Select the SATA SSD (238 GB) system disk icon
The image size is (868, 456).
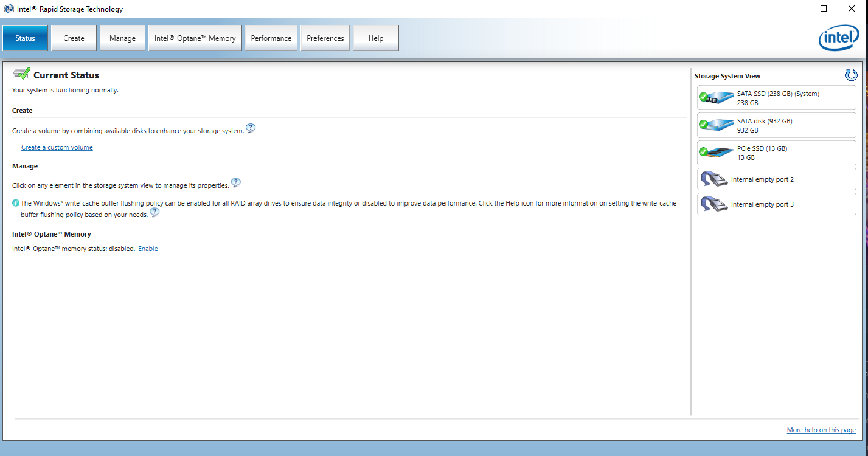(717, 97)
